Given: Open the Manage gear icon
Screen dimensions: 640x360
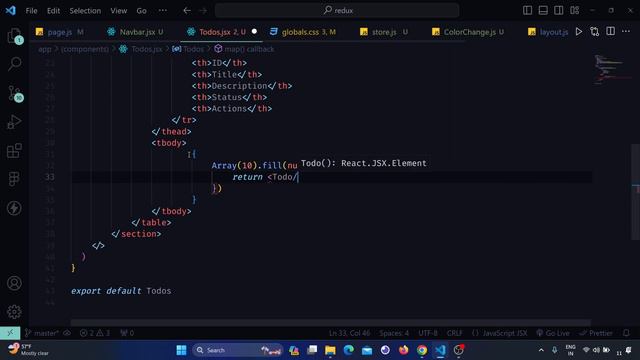Looking at the screenshot, I should point(14,312).
